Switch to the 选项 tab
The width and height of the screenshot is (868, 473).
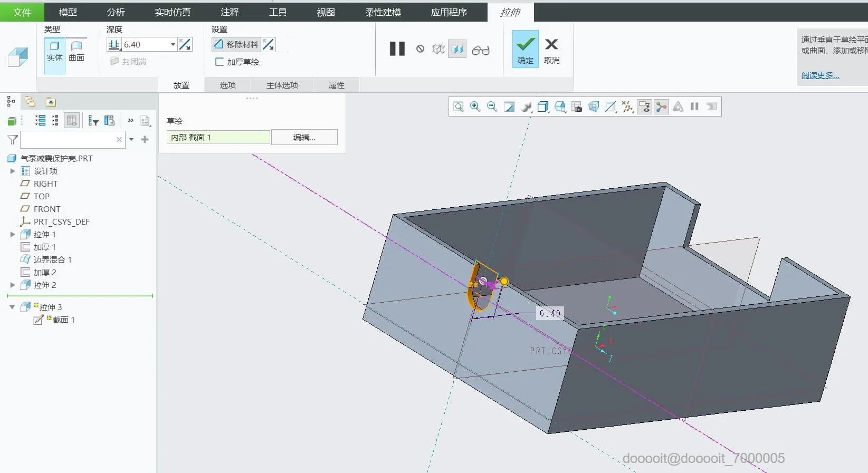228,85
